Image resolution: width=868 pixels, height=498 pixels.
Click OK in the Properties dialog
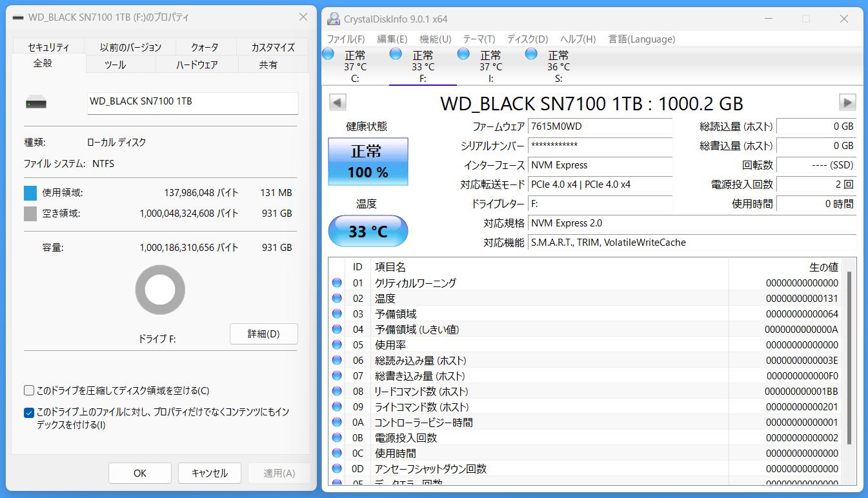tap(140, 473)
